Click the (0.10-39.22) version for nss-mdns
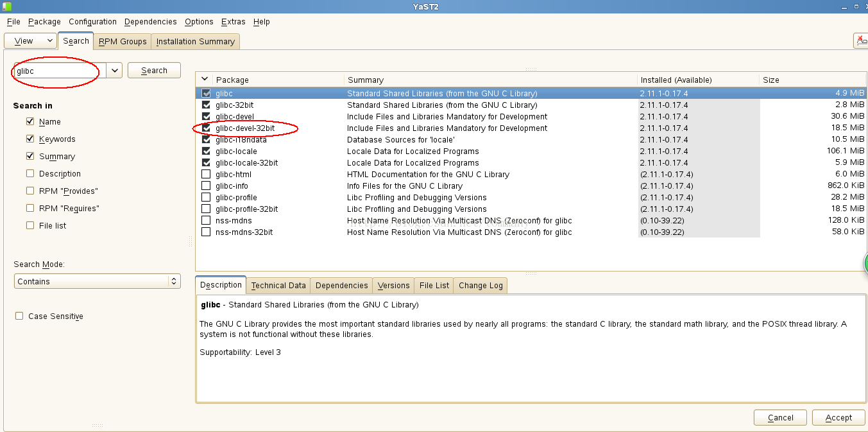This screenshot has width=868, height=432. [662, 220]
